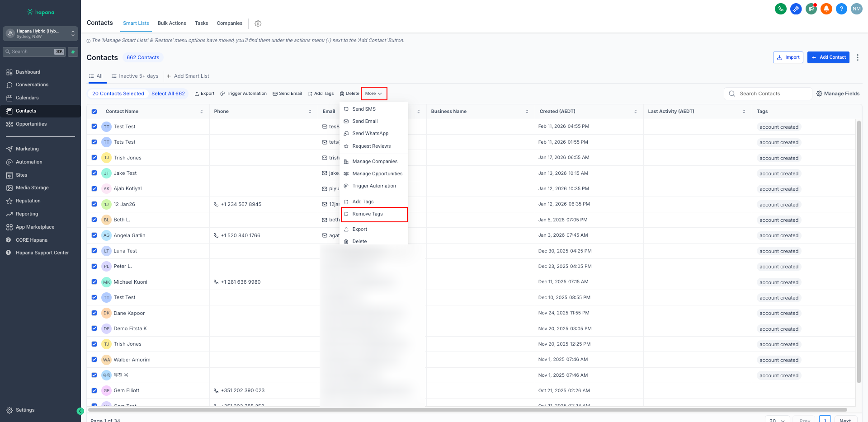Click the blue help question mark icon

841,9
